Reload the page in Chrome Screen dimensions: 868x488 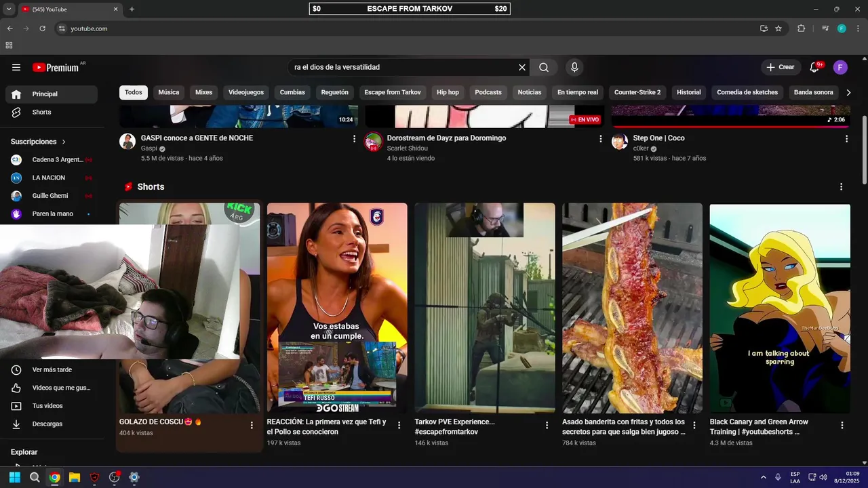[x=42, y=28]
